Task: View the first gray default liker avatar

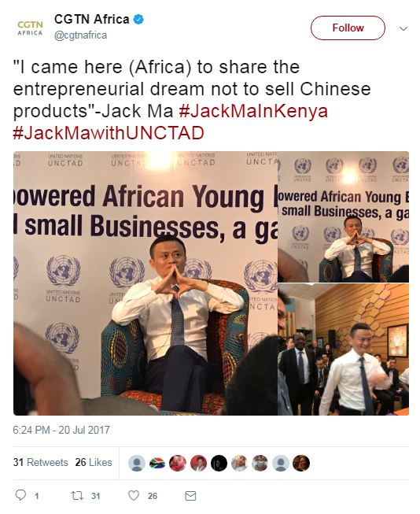Action: coord(137,463)
